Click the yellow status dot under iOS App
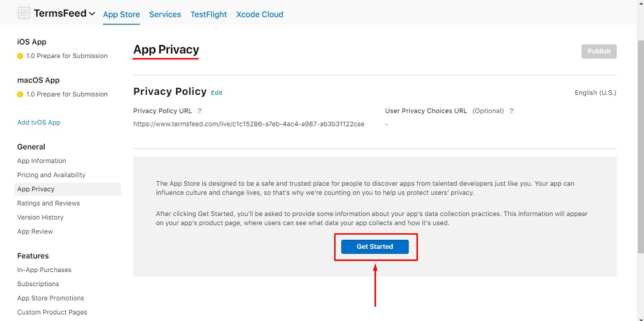Image resolution: width=644 pixels, height=321 pixels. click(20, 56)
